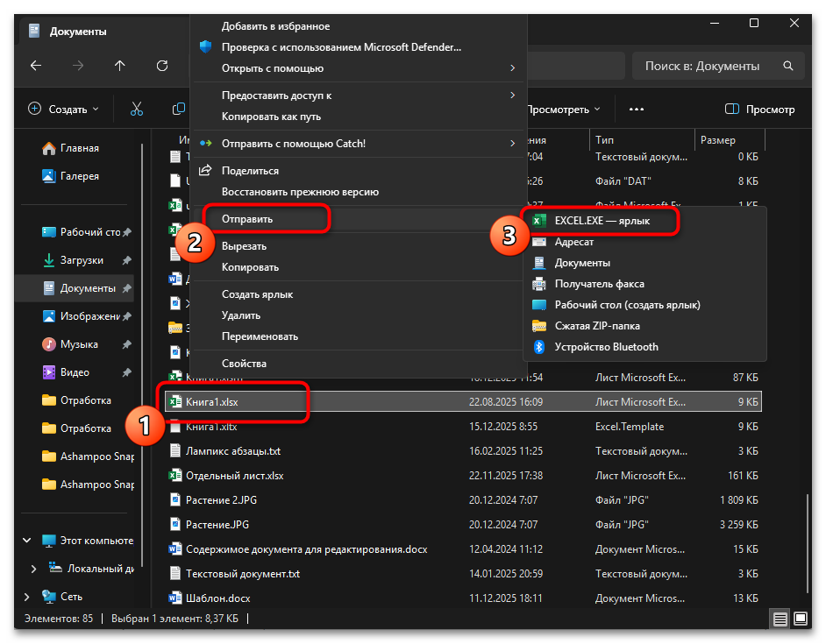Viewport: 826px width, 644px height.
Task: Click the Cut scissors icon
Action: click(137, 109)
